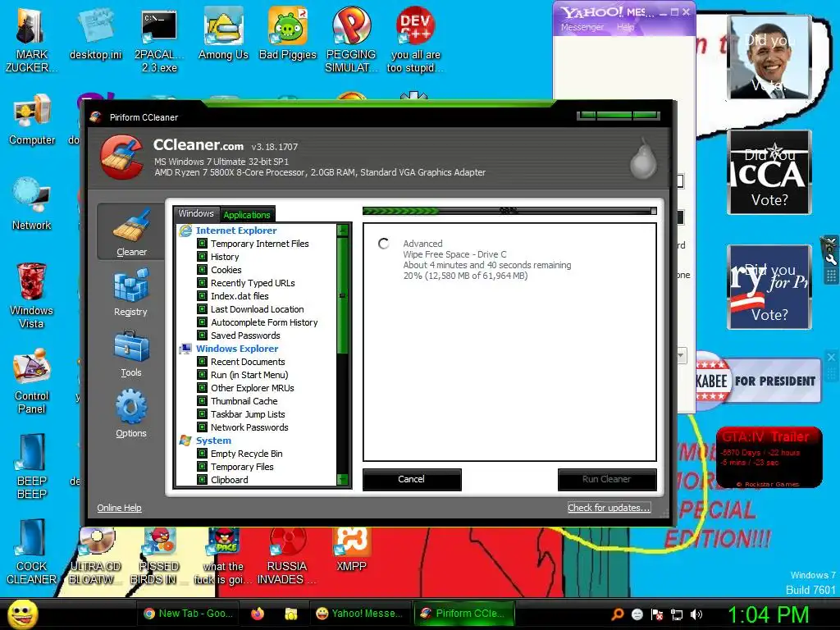Open MARK ZUCKER desktop icon
840x630 pixels.
click(32, 39)
